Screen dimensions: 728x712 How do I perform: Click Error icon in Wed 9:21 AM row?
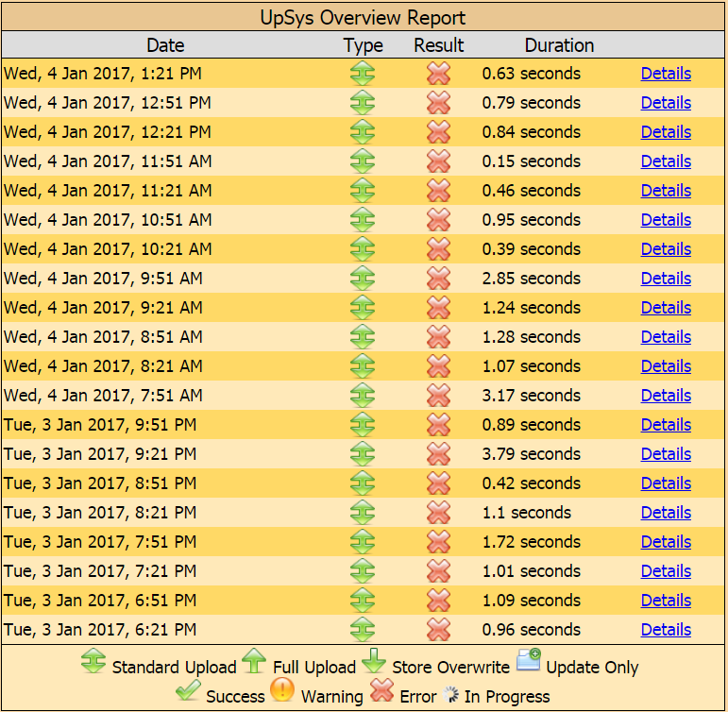[438, 308]
